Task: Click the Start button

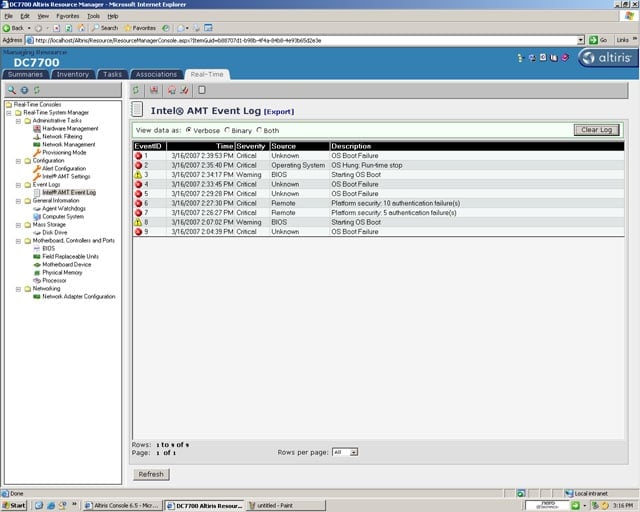Action: [x=14, y=505]
